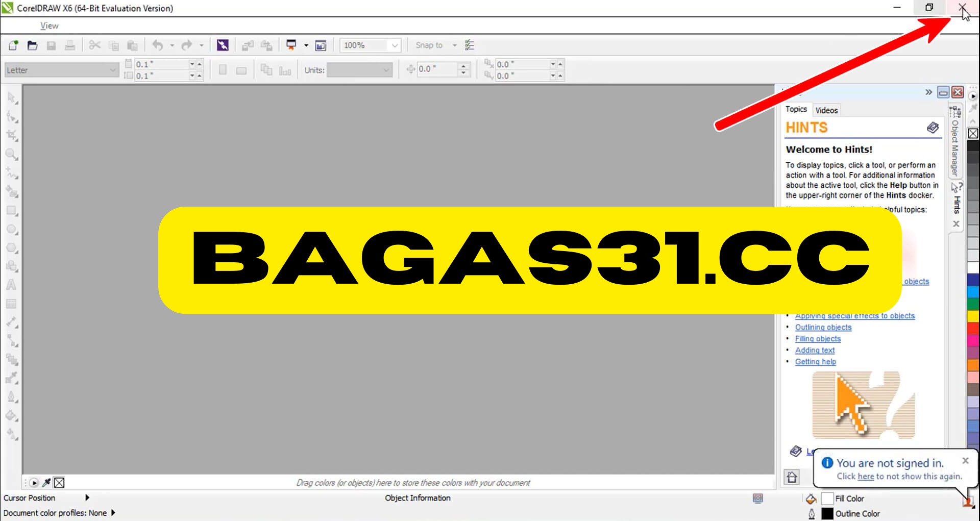Open a file with the folder icon
The width and height of the screenshot is (980, 521).
32,45
